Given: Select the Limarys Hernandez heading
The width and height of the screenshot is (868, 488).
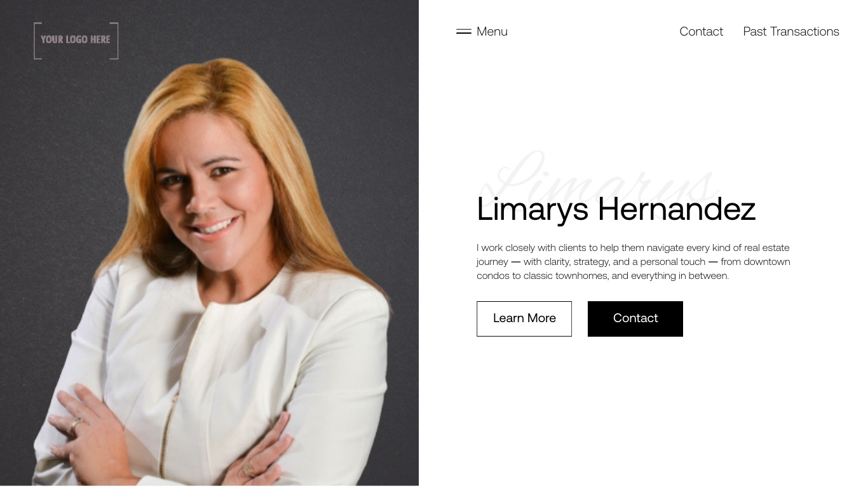Looking at the screenshot, I should [x=616, y=209].
